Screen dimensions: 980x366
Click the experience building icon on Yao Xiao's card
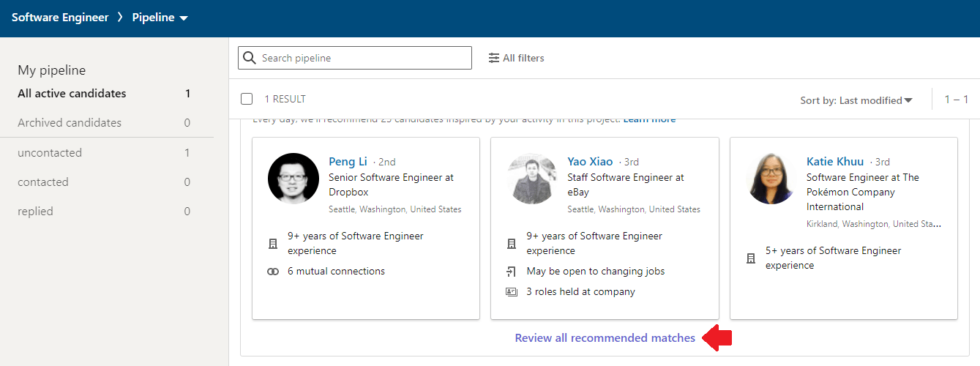pos(512,244)
